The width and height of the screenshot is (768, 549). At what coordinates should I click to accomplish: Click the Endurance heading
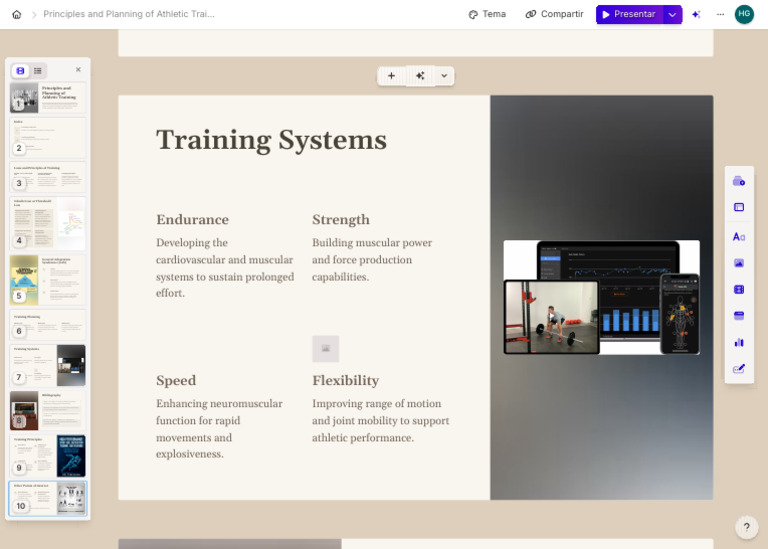192,219
